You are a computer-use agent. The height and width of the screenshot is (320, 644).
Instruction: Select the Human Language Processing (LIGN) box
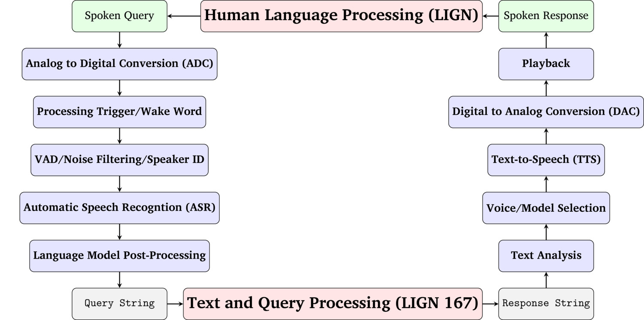pyautogui.click(x=341, y=16)
